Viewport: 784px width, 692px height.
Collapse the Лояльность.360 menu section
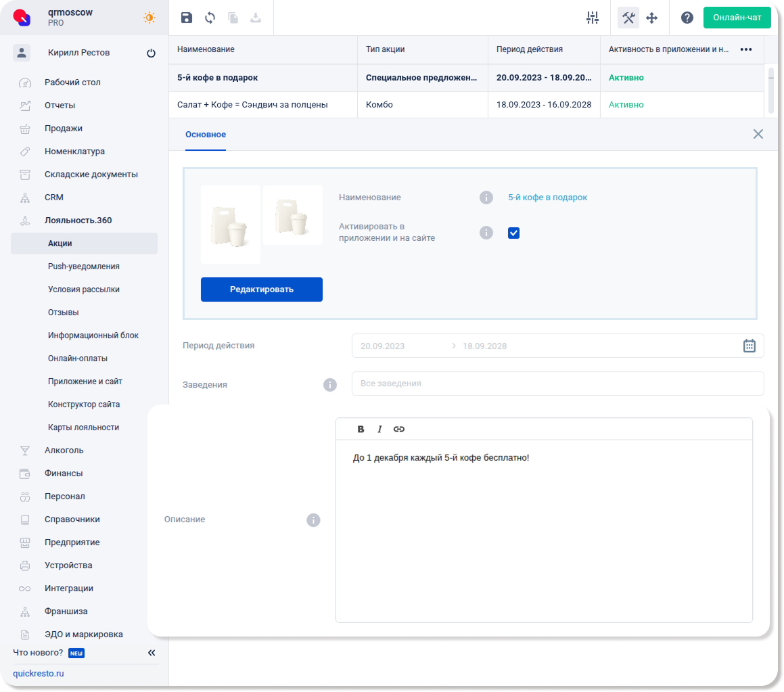78,221
